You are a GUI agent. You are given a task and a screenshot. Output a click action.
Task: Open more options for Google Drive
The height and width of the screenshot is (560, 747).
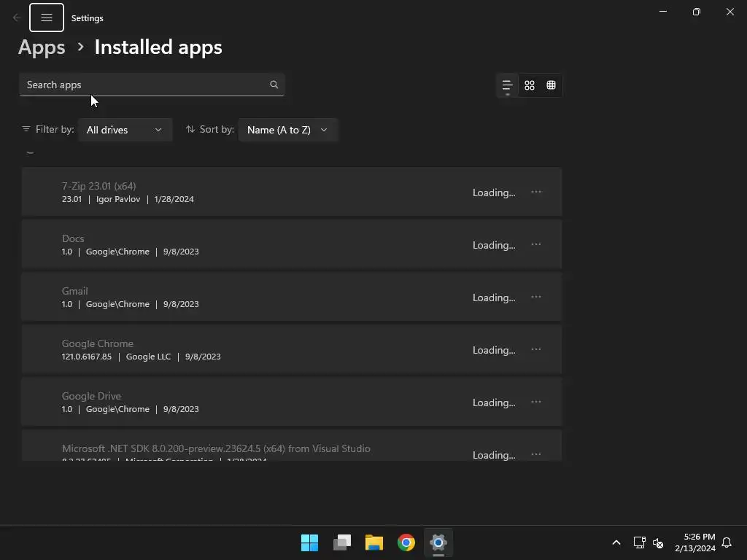click(536, 402)
